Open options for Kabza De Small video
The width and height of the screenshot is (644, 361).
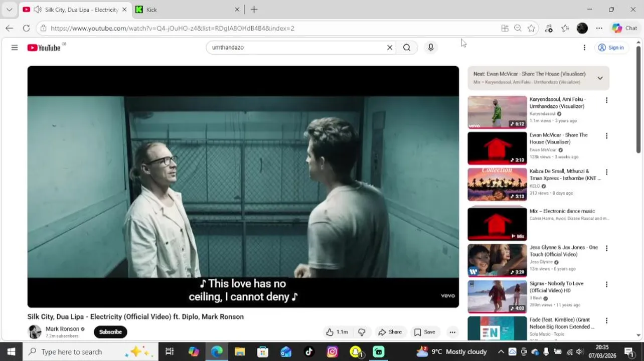point(606,172)
